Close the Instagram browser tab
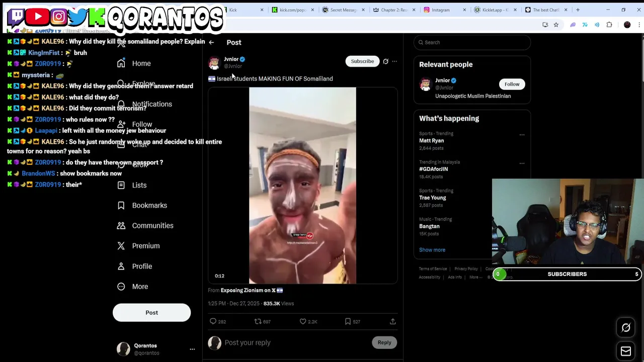The width and height of the screenshot is (644, 362). (x=464, y=10)
